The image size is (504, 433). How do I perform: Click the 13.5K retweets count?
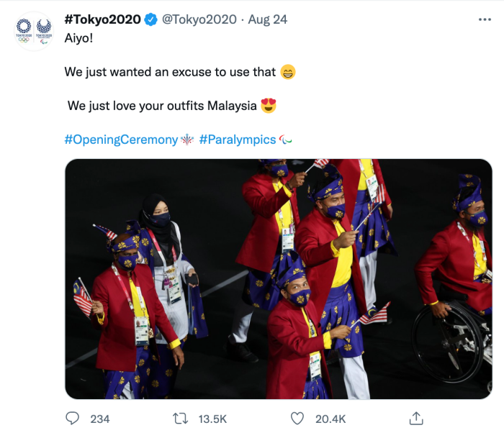(x=211, y=419)
